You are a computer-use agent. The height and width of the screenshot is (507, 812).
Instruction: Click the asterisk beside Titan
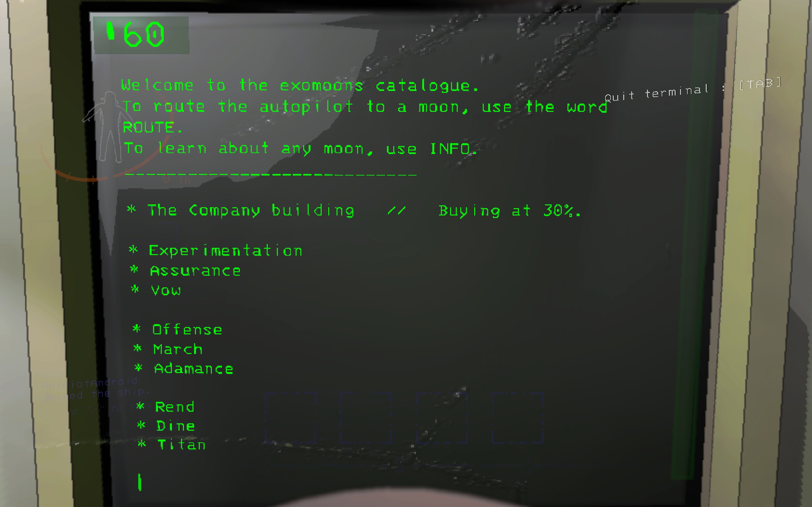coord(142,444)
